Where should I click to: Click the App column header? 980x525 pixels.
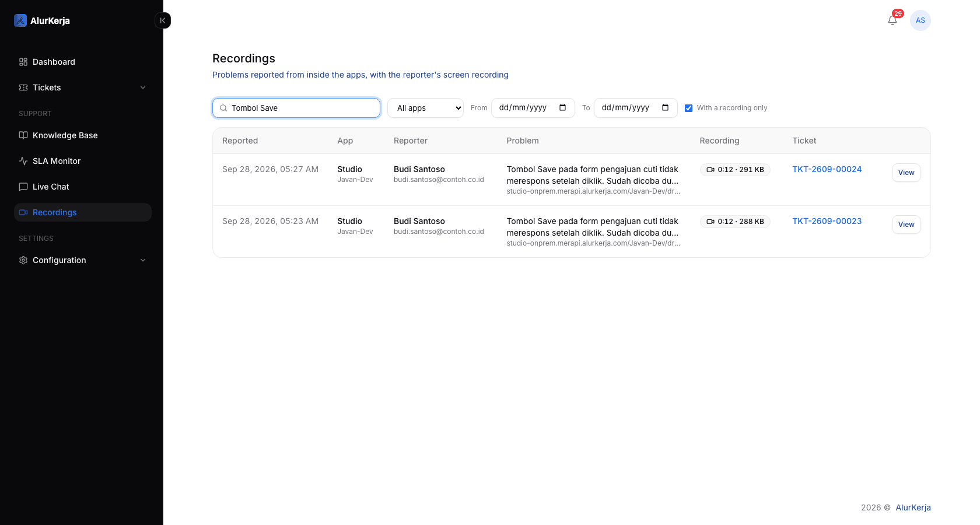tap(345, 141)
